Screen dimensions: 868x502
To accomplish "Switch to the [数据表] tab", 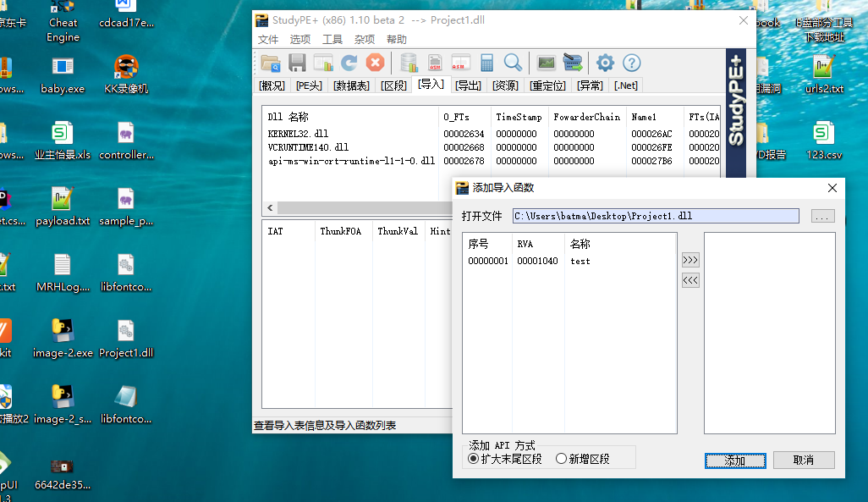I will (351, 86).
